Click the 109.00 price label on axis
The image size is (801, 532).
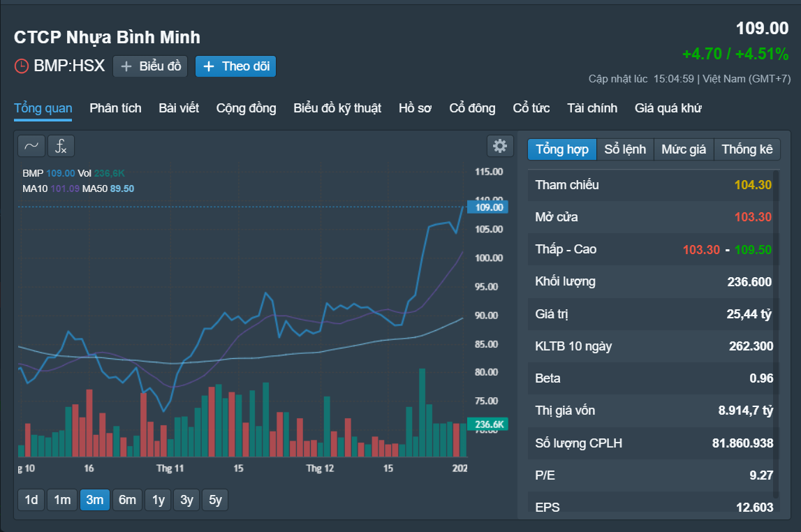click(488, 207)
